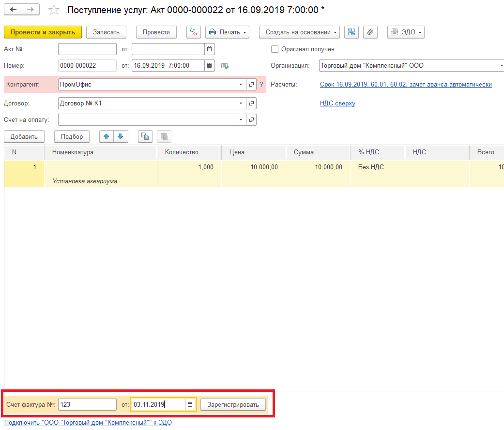Show Дт/Кт postings icon
The image size is (504, 430).
[x=194, y=32]
